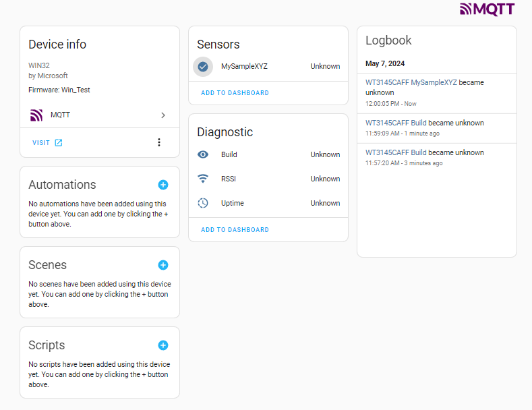Click the Uptime clock icon

[203, 203]
